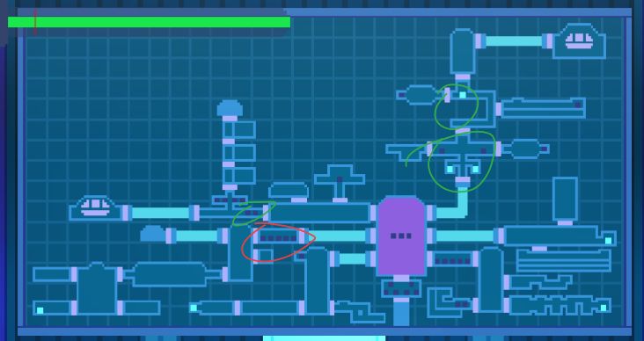Click the large purple central room
Screen dimensions: 644x341
[x=401, y=236]
